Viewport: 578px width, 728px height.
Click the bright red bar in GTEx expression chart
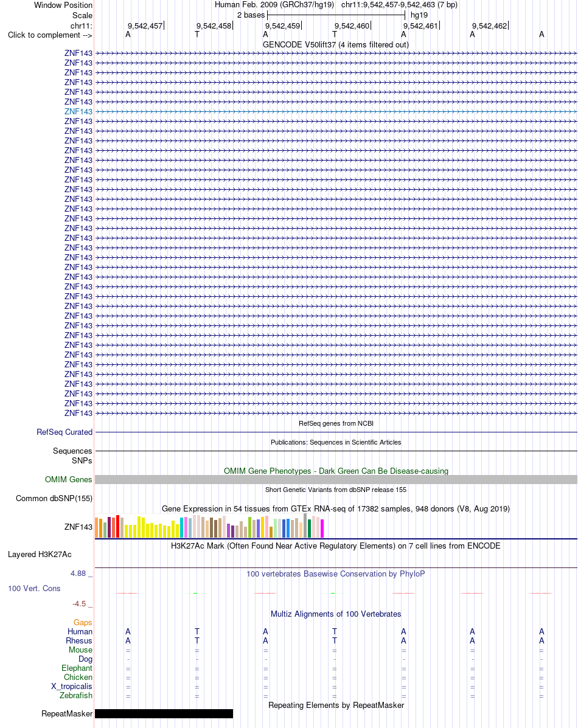point(117,526)
